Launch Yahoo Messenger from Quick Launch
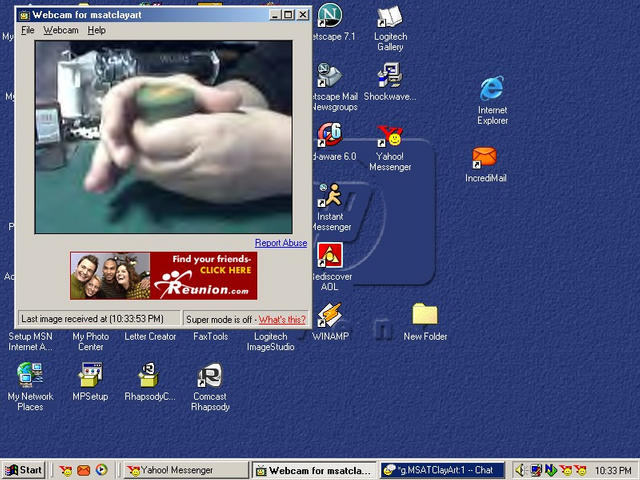This screenshot has width=640, height=480. click(65, 471)
